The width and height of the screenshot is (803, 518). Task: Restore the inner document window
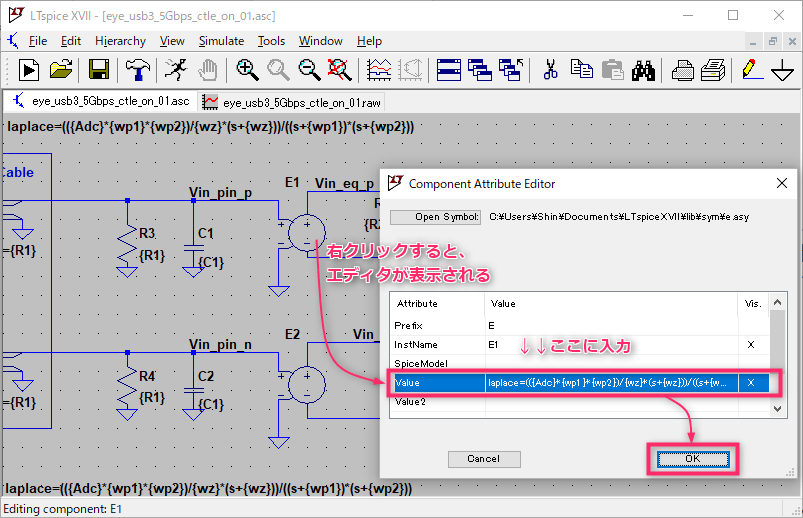tap(772, 42)
